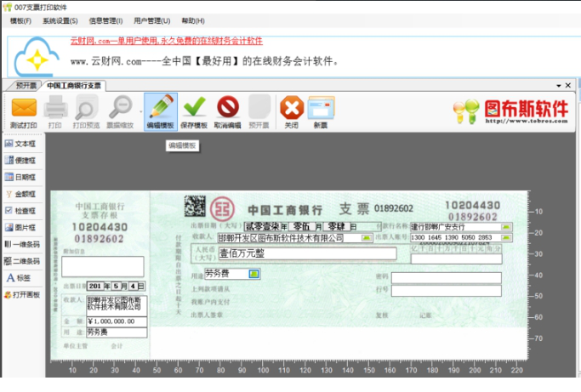Screen dimensions: 581x392
Task: Click the 票据缩放 magnifier icon
Action: point(120,107)
